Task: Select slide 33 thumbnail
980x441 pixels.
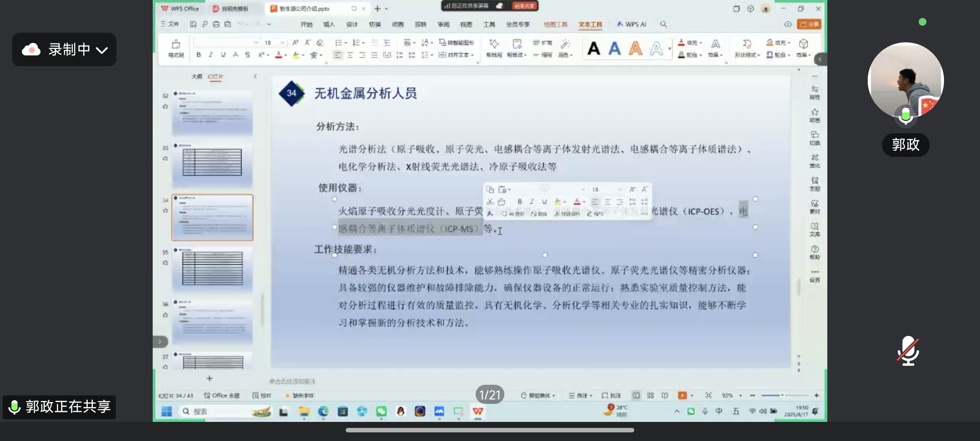Action: pyautogui.click(x=212, y=165)
